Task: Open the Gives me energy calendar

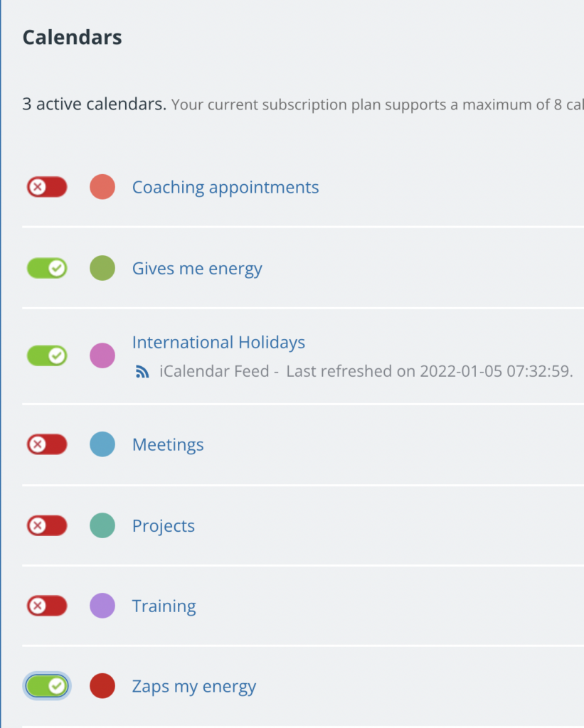Action: tap(197, 268)
